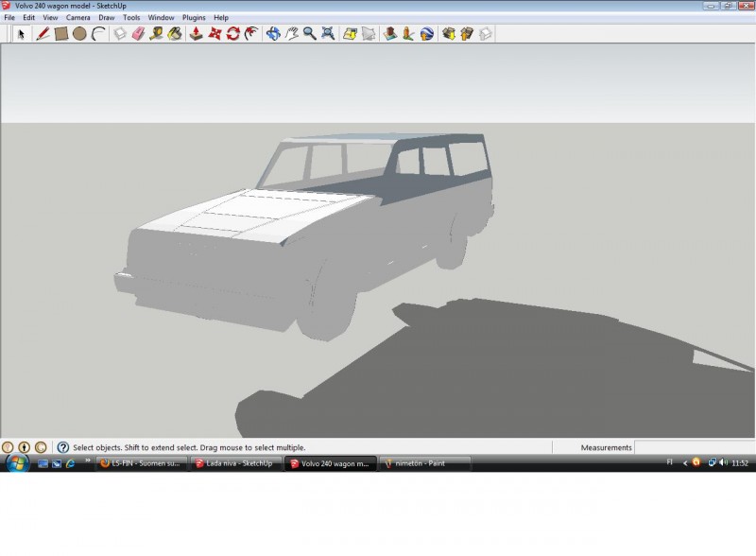
Task: Activate the Orbit camera tool
Action: click(x=273, y=34)
